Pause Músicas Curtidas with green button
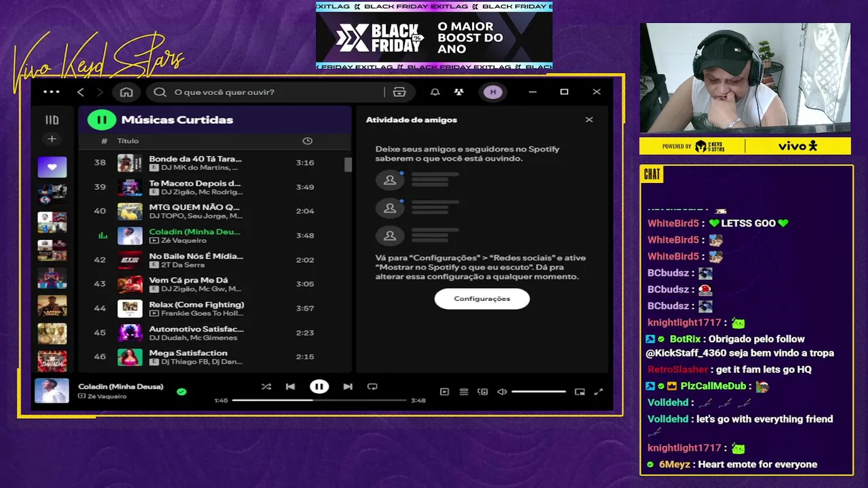Screen dimensions: 868x488 point(102,120)
